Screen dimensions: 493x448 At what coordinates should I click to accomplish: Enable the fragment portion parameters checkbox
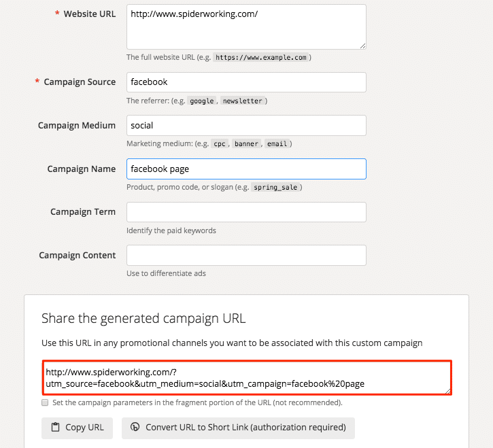click(x=45, y=402)
